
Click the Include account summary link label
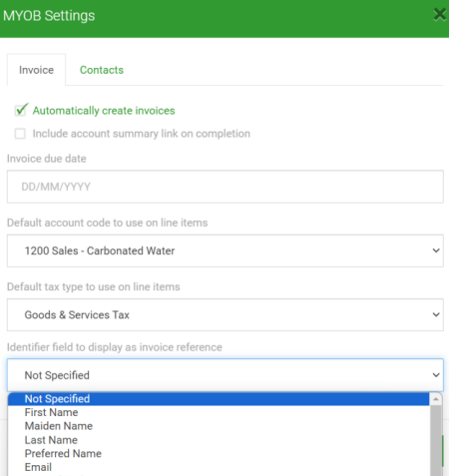[142, 134]
